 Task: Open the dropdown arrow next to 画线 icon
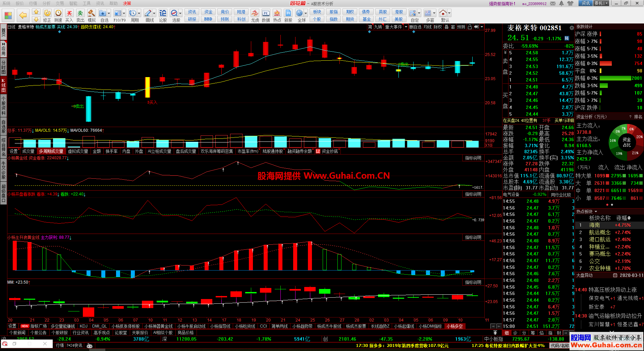[x=154, y=13]
